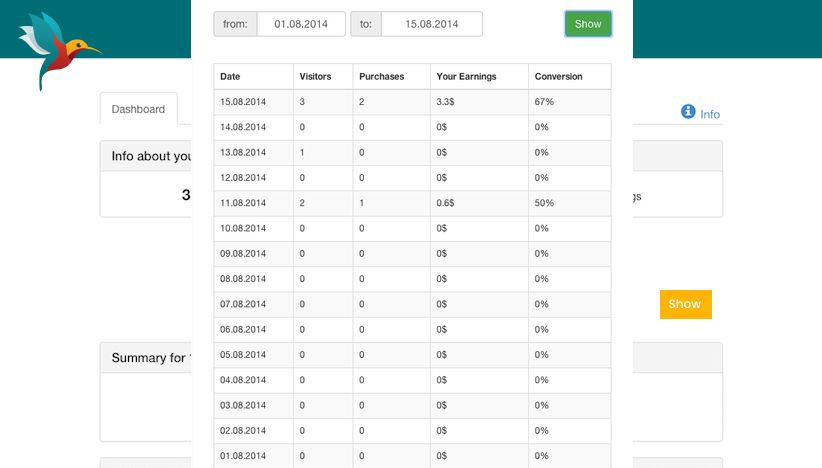Click the 67% conversion cell
Screen dimensions: 822x468
(544, 102)
